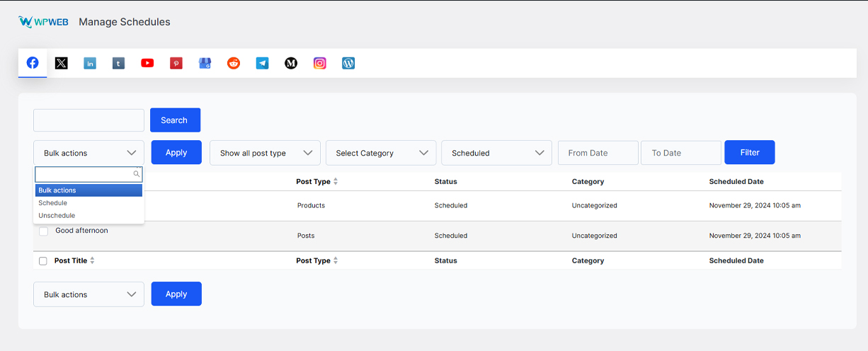Screen dimensions: 868x351
Task: Switch to the X (Twitter) tab
Action: coord(62,63)
